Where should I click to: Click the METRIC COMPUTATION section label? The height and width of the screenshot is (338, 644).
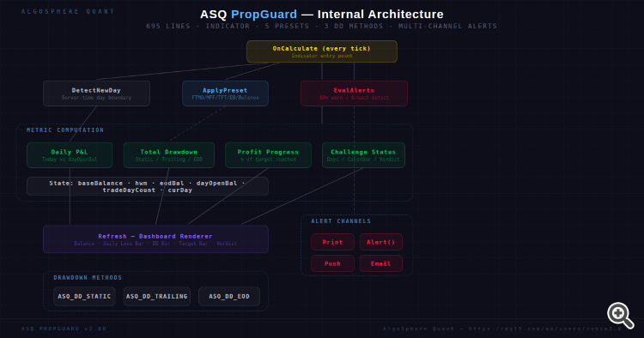coord(65,130)
